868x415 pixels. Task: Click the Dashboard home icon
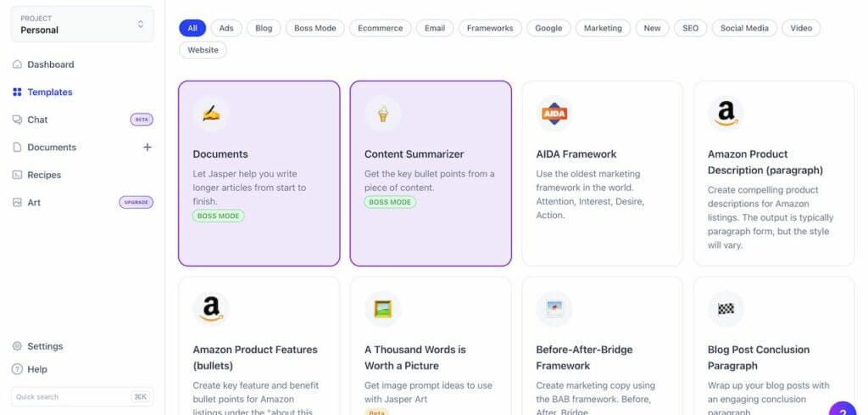pos(17,64)
